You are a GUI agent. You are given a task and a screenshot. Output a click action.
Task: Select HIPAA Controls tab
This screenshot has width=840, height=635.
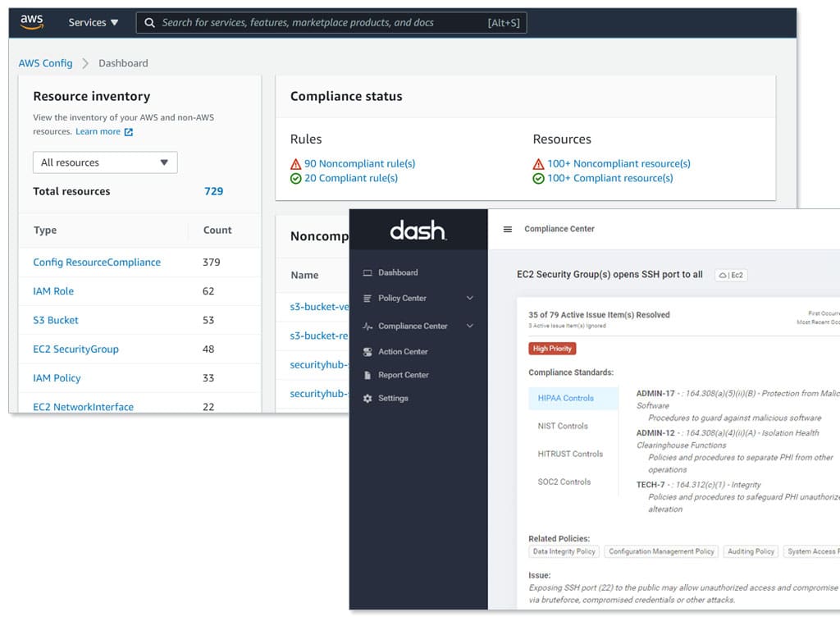573,398
